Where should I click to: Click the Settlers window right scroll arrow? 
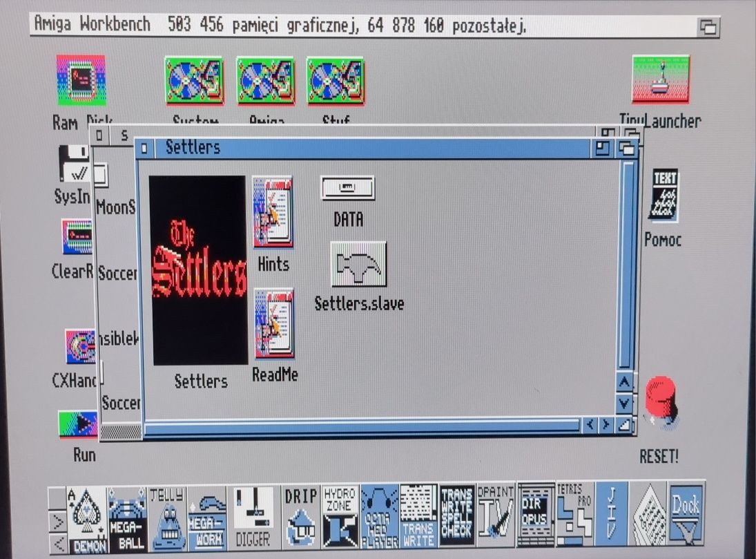(605, 425)
